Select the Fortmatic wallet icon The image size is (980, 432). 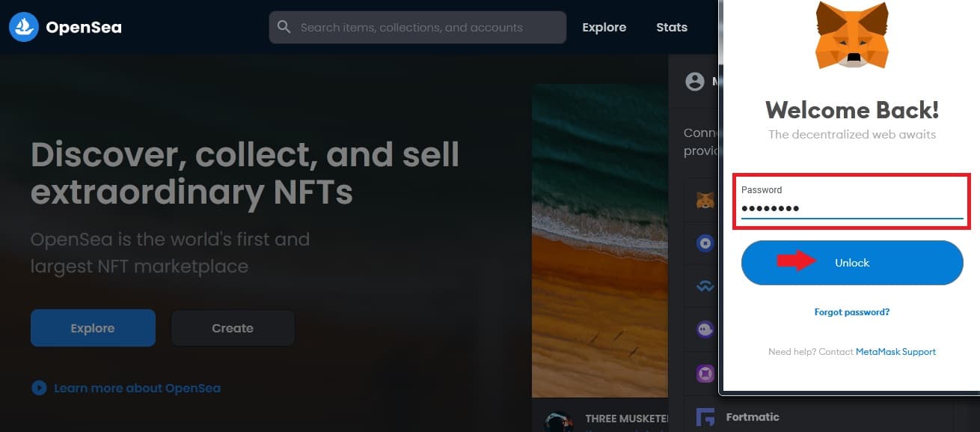tap(705, 417)
